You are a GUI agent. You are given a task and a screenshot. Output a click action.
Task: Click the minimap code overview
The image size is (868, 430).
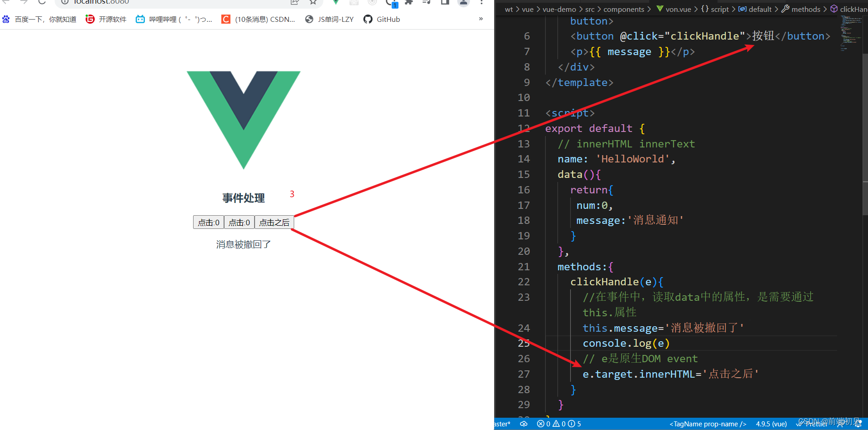coord(851,33)
